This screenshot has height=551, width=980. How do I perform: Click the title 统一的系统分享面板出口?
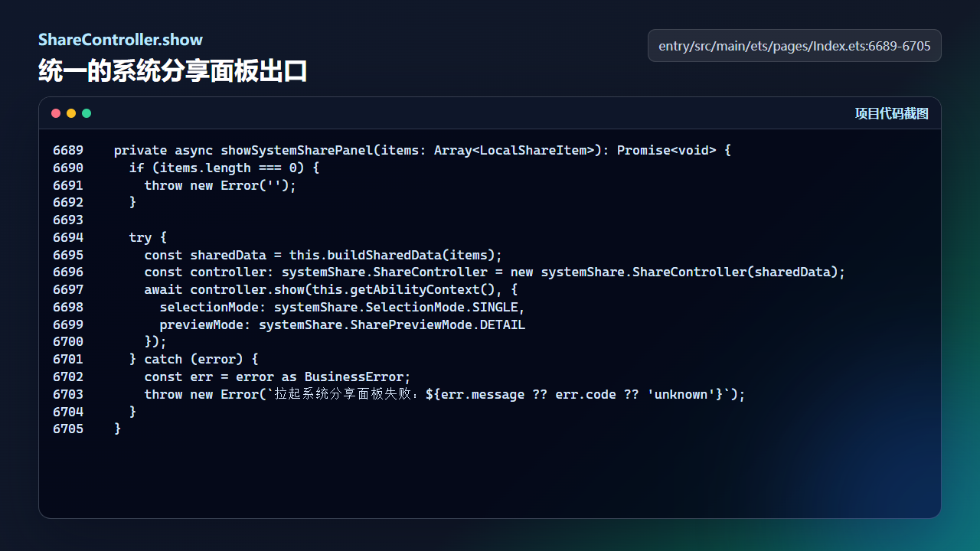[173, 71]
